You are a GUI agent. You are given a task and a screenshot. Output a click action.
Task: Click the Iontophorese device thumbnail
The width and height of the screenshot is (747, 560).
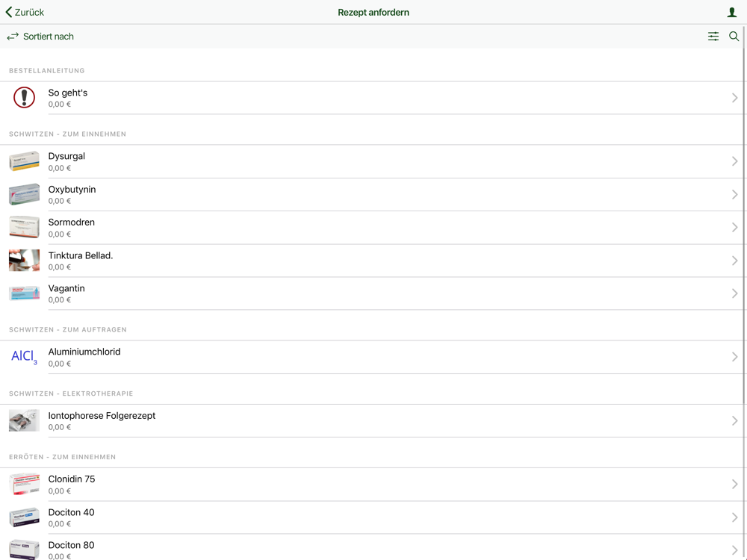click(x=25, y=420)
